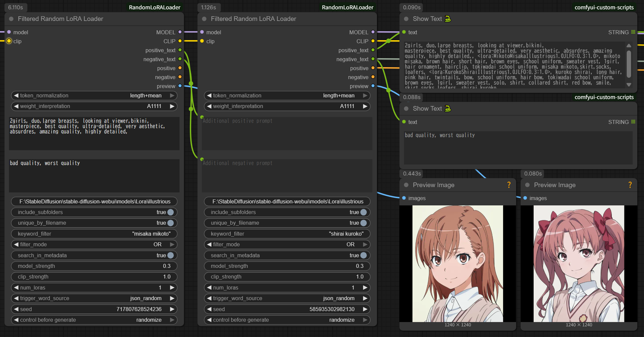Open help on the second Preview Image node
Screen dimensions: 644x337
[x=630, y=185]
